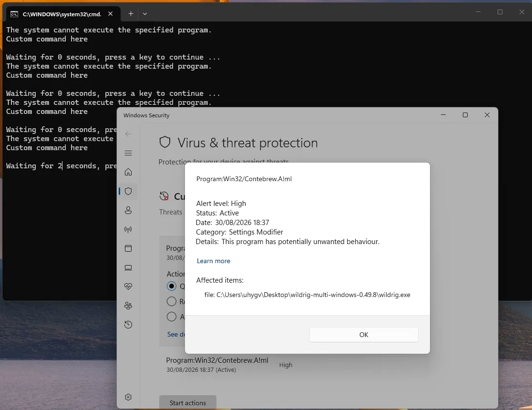This screenshot has width=532, height=410.
Task: Open the Windows Security hamburger menu
Action: coord(128,153)
